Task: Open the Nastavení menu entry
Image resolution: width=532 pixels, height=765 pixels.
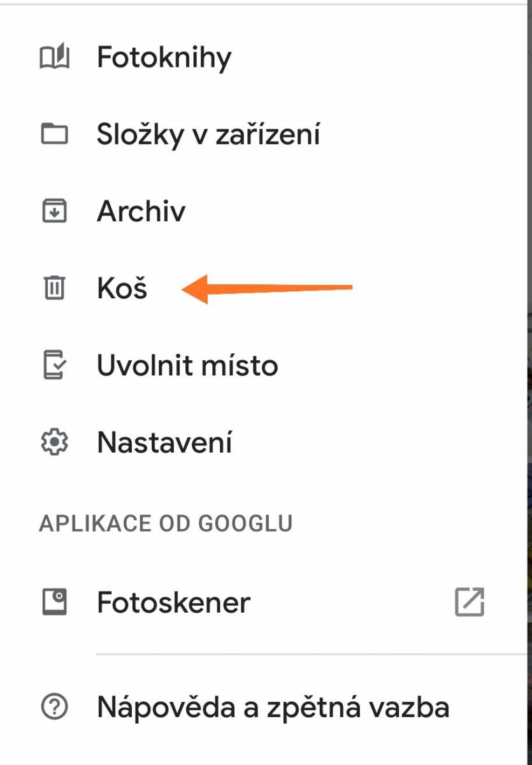Action: coord(261,442)
